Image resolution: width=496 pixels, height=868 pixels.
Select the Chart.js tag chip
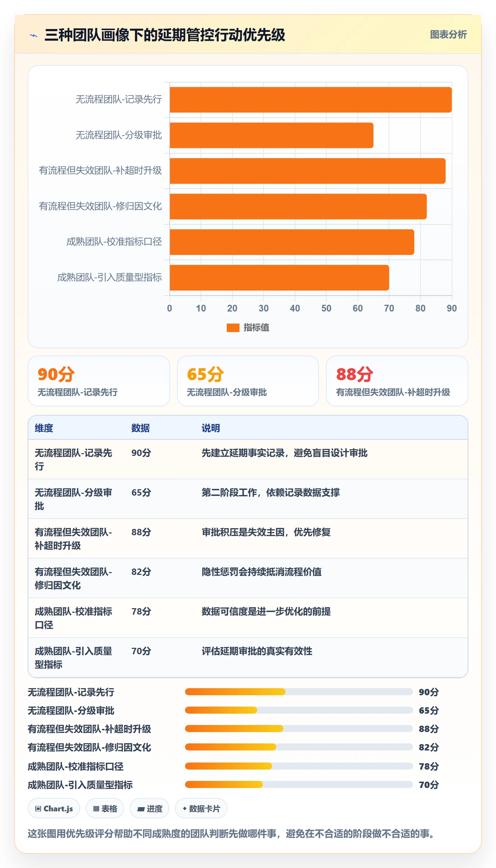coord(54,809)
